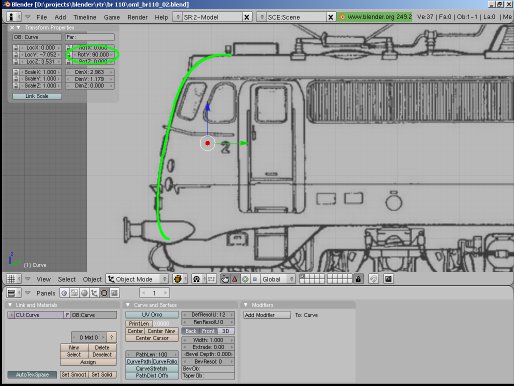The image size is (514, 386).
Task: Open the Render menu
Action: coord(137,17)
